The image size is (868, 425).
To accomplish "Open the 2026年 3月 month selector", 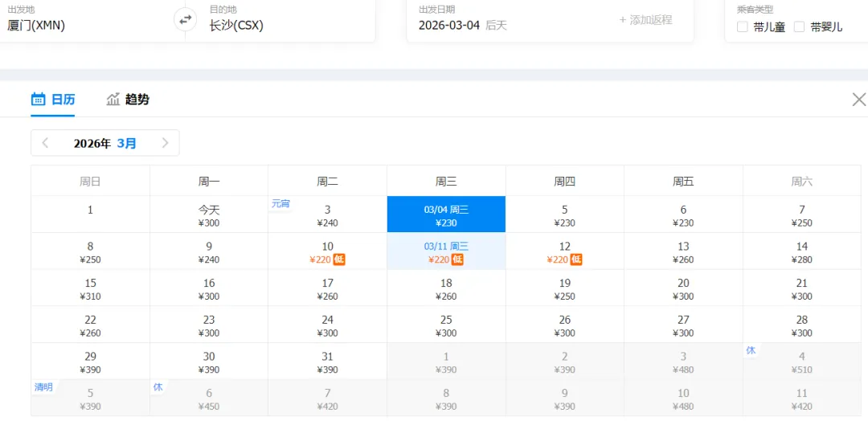I will [x=105, y=143].
